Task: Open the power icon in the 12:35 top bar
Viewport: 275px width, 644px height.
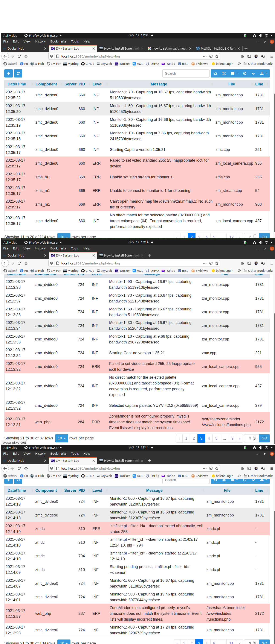Action: pyautogui.click(x=266, y=35)
